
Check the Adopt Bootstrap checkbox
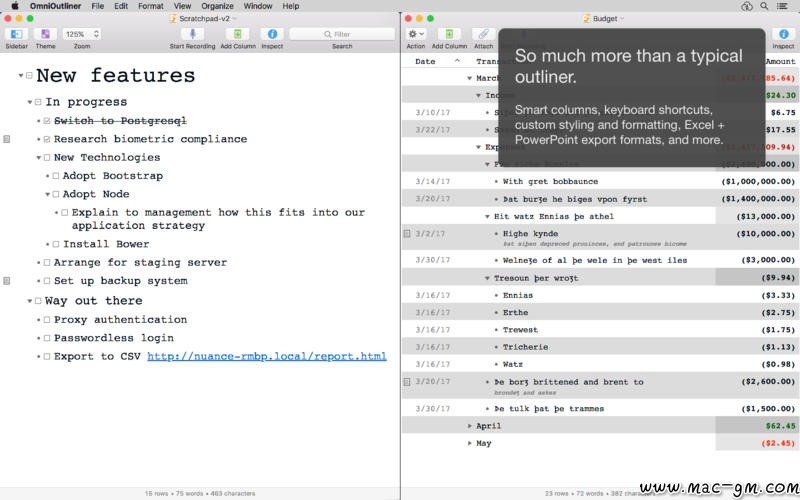pyautogui.click(x=56, y=176)
